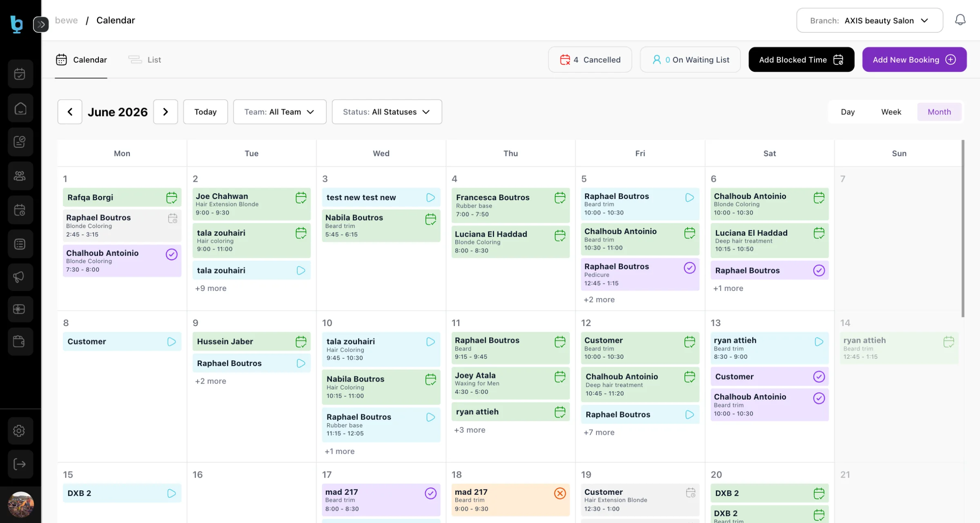Click completed check on Chalhoub Antoinio 7:30 booking

(x=171, y=255)
